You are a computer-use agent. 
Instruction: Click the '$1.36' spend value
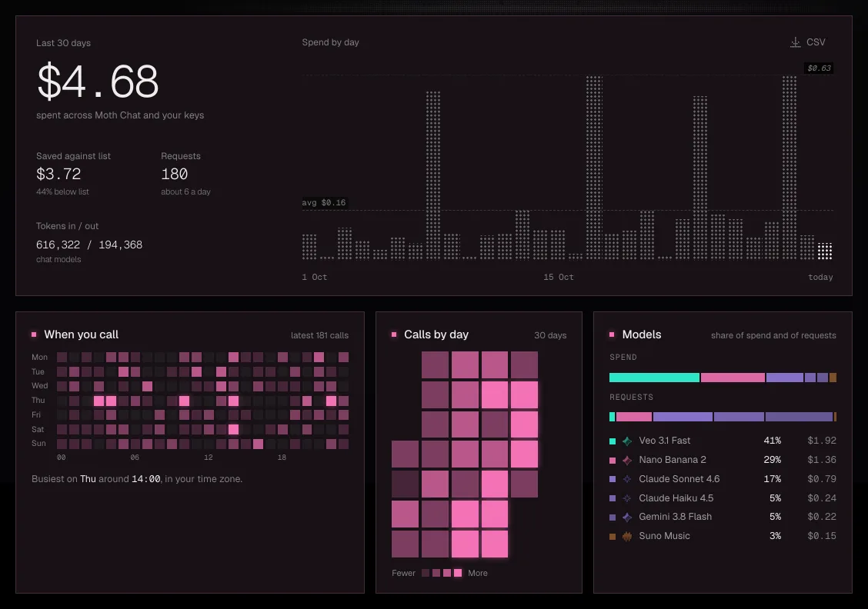click(822, 460)
